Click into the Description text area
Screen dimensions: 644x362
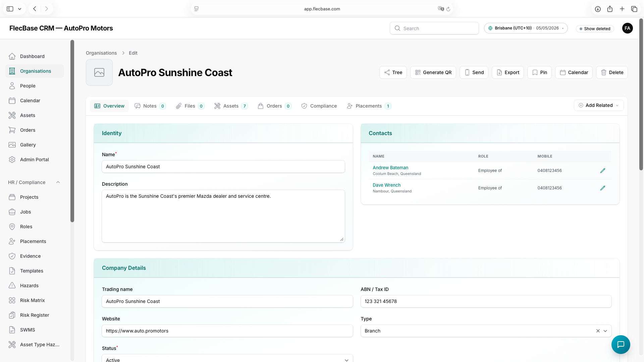223,216
